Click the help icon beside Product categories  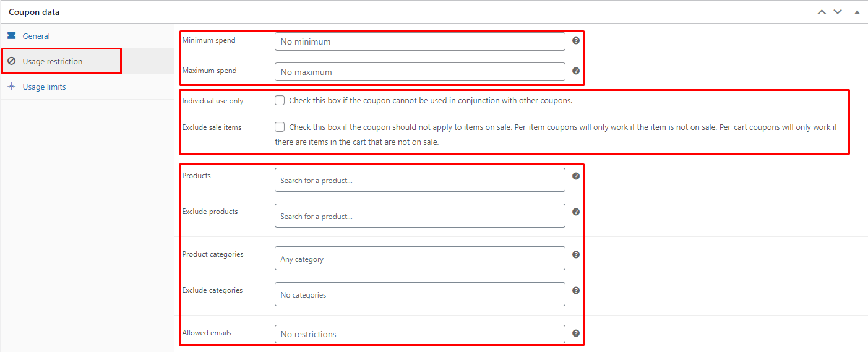pos(576,254)
